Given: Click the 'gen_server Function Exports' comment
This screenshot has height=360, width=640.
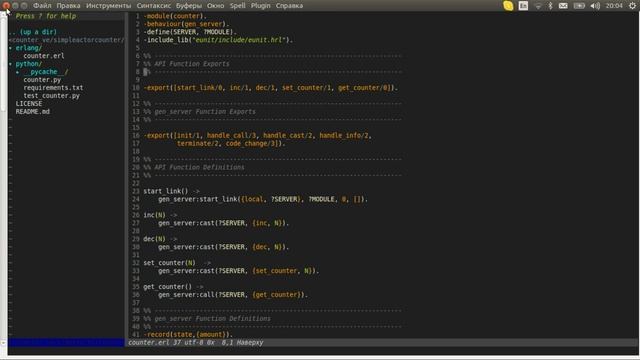Looking at the screenshot, I should 200,111.
